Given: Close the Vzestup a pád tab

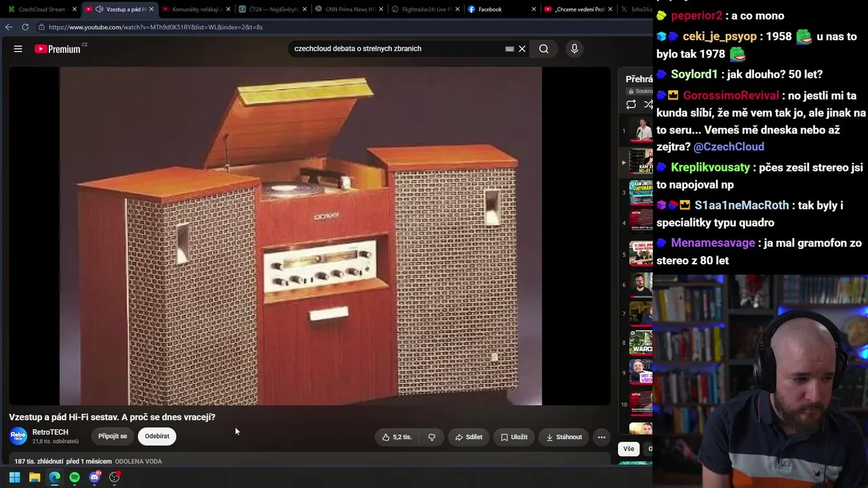Looking at the screenshot, I should click(x=151, y=9).
